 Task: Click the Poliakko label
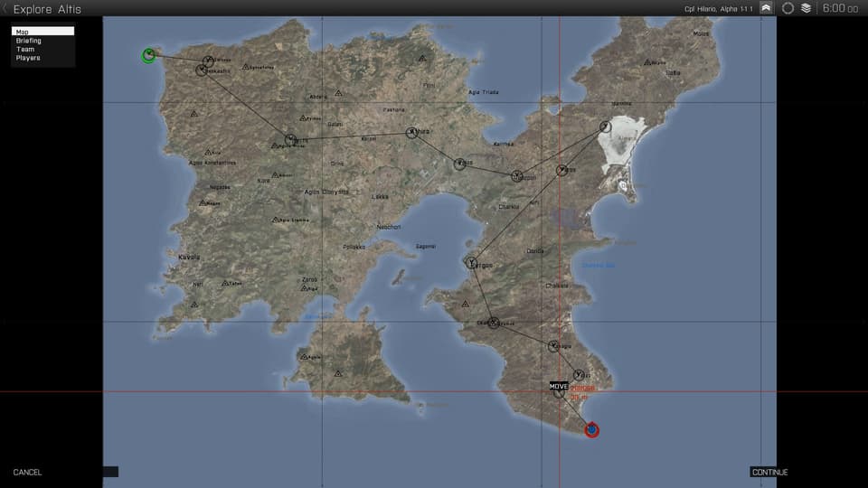[354, 248]
